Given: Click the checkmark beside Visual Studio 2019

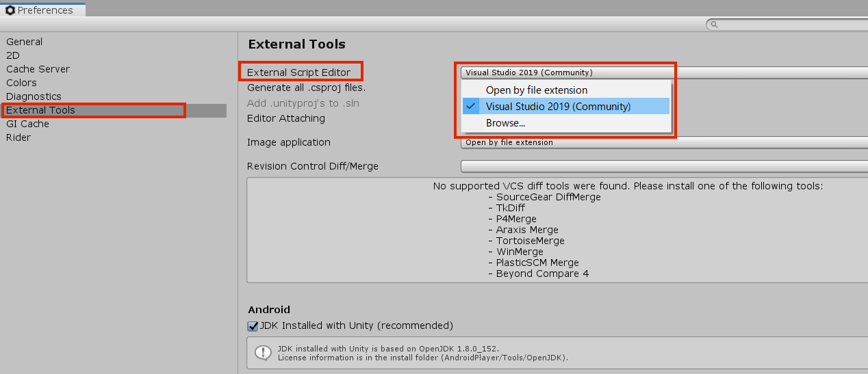Looking at the screenshot, I should tap(470, 107).
